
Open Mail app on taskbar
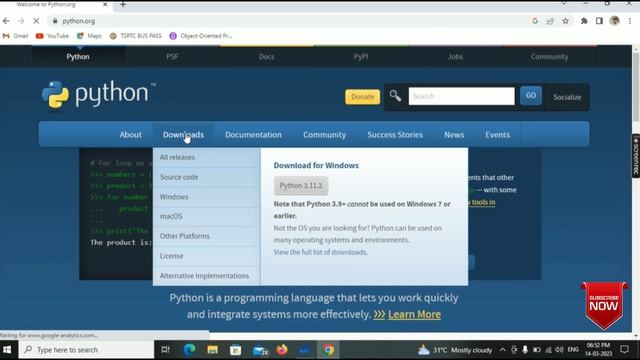click(260, 350)
